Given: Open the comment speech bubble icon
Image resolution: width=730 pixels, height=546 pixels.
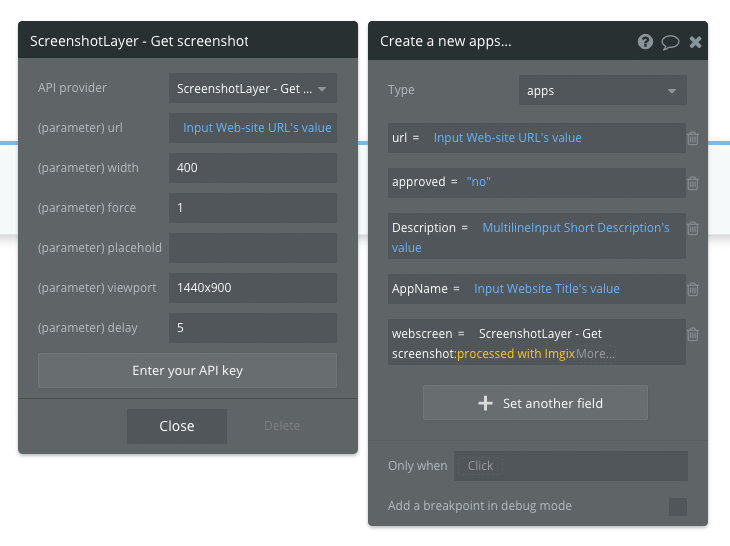Looking at the screenshot, I should 670,42.
